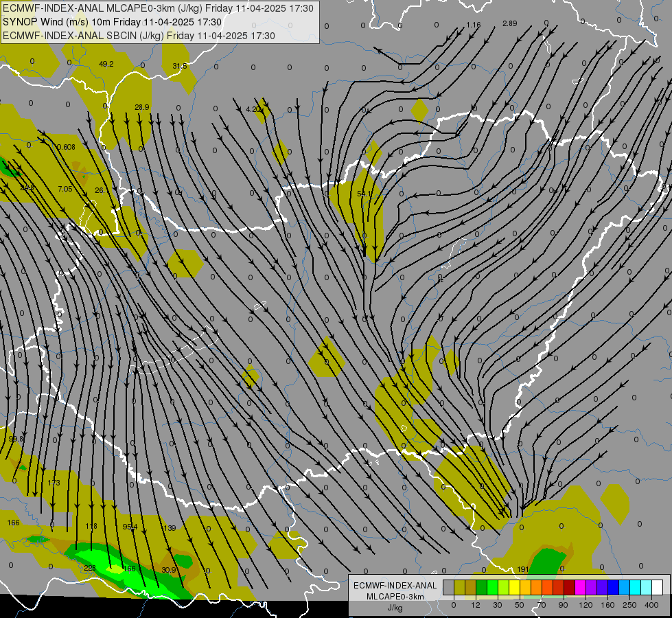Click the 0.608 value on the map

(66, 147)
